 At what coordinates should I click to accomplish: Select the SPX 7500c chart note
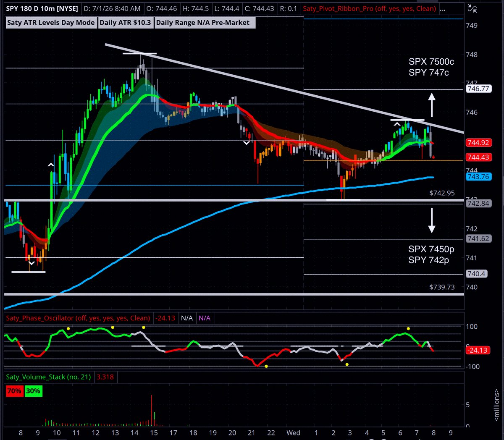click(x=431, y=62)
